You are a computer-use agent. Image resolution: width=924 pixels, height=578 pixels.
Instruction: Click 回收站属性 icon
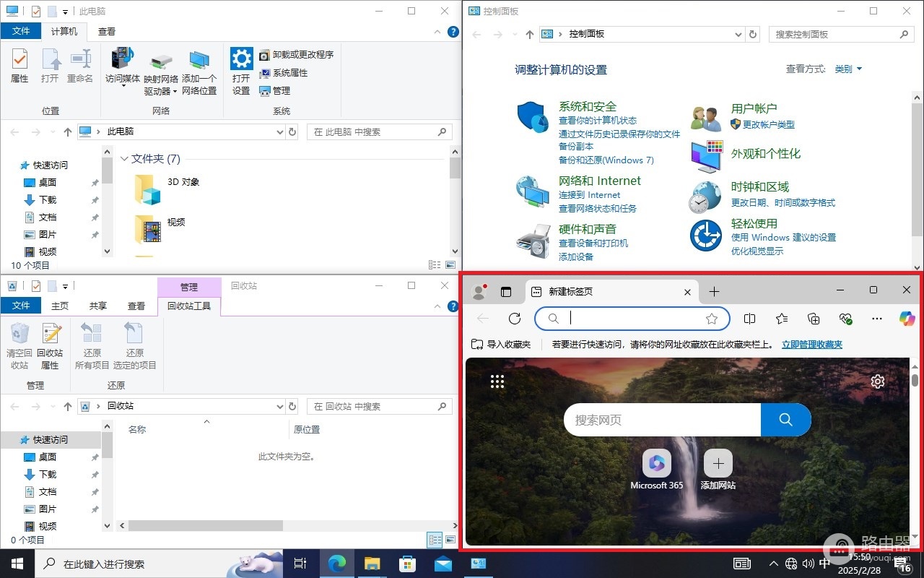point(50,346)
